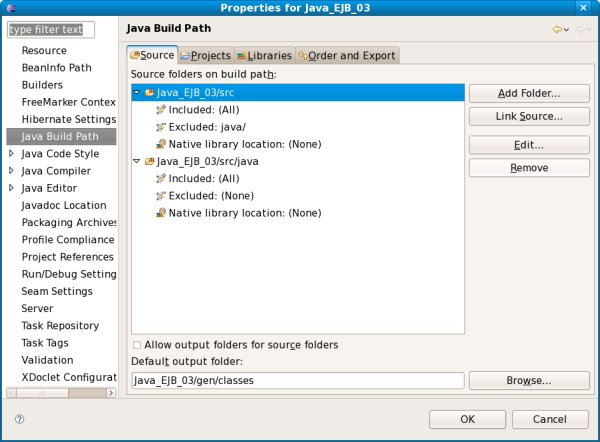The width and height of the screenshot is (600, 442).
Task: Click the Java_EJB_03/src/java folder icon
Action: click(x=149, y=161)
